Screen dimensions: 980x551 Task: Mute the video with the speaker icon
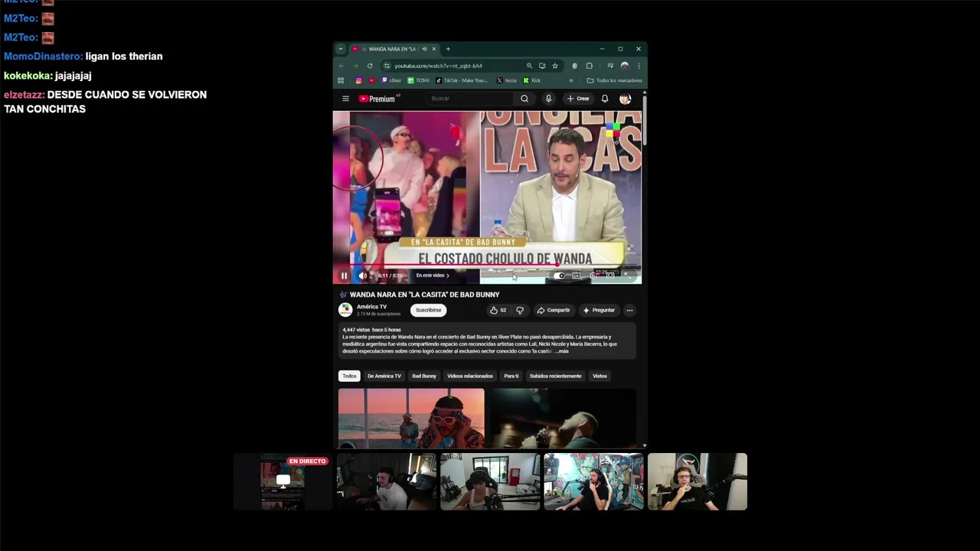point(363,275)
